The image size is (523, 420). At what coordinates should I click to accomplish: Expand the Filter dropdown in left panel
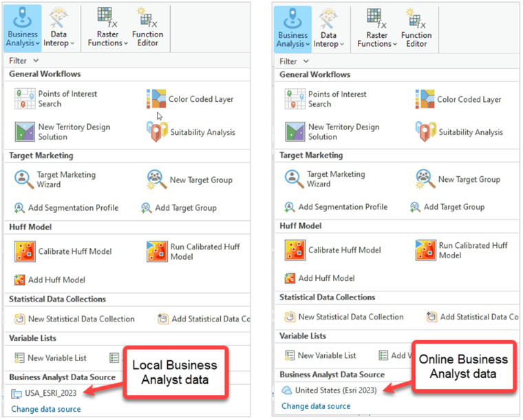(x=23, y=61)
